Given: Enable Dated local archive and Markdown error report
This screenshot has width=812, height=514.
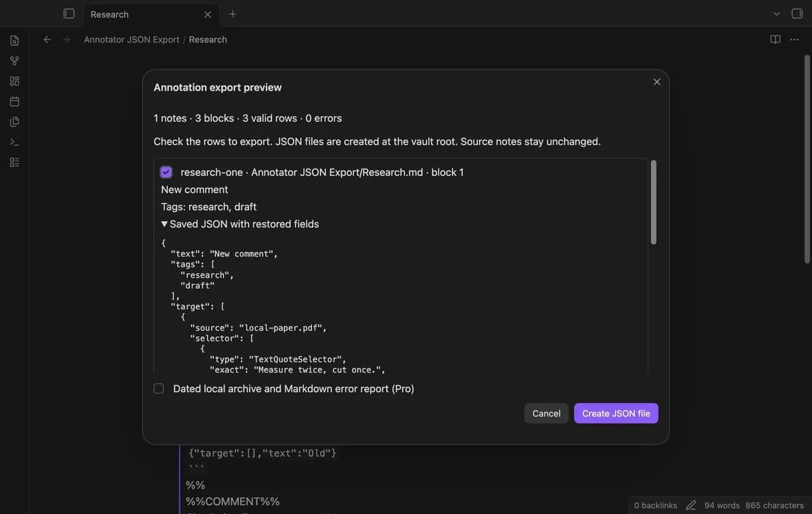Looking at the screenshot, I should 158,388.
